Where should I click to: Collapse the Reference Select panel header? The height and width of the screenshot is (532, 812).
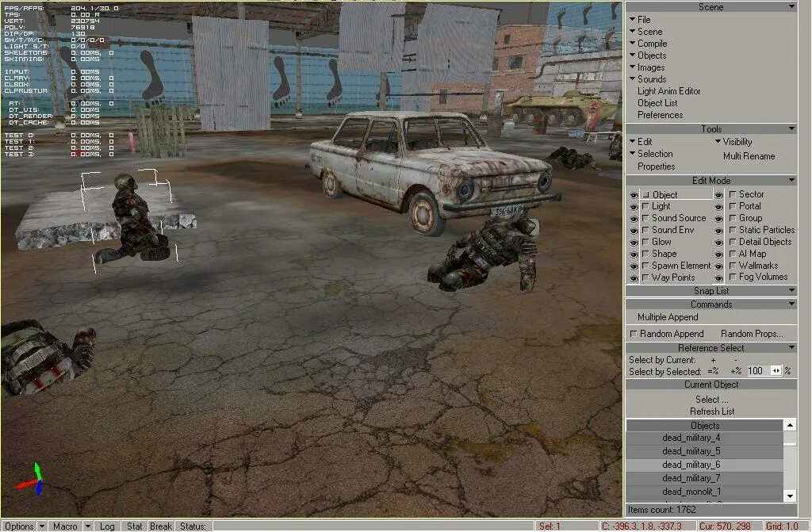[711, 347]
